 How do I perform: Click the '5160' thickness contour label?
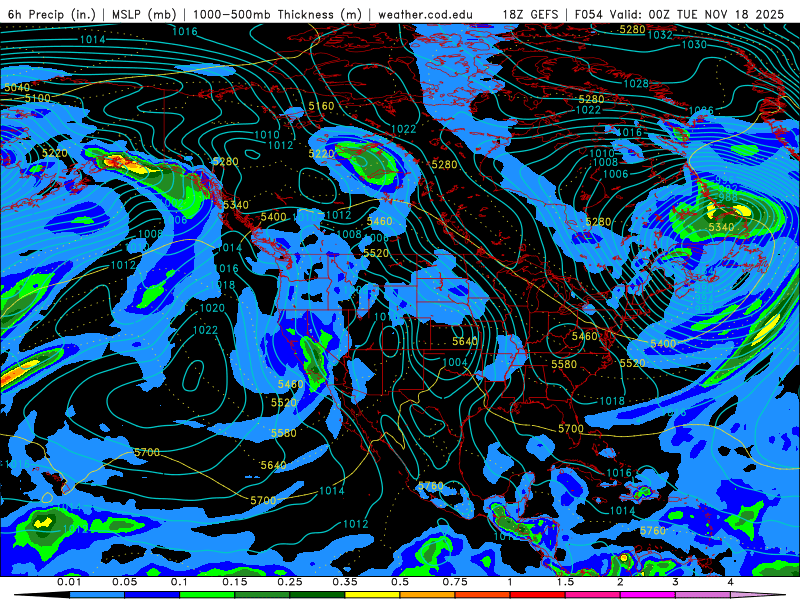pos(321,106)
